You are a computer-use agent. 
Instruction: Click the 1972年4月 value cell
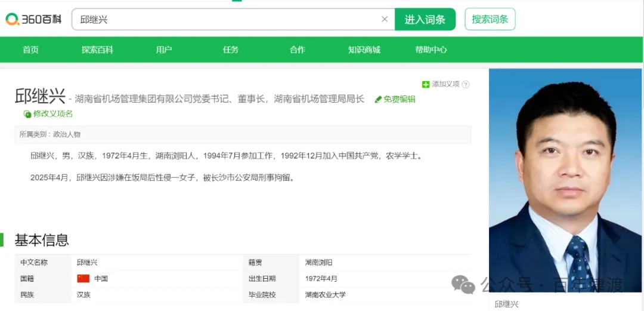coord(321,279)
